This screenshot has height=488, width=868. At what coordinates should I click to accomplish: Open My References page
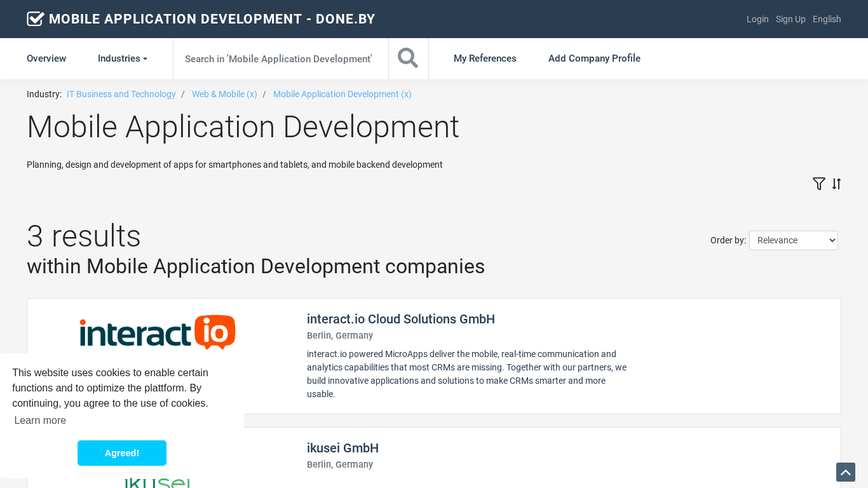click(x=484, y=58)
